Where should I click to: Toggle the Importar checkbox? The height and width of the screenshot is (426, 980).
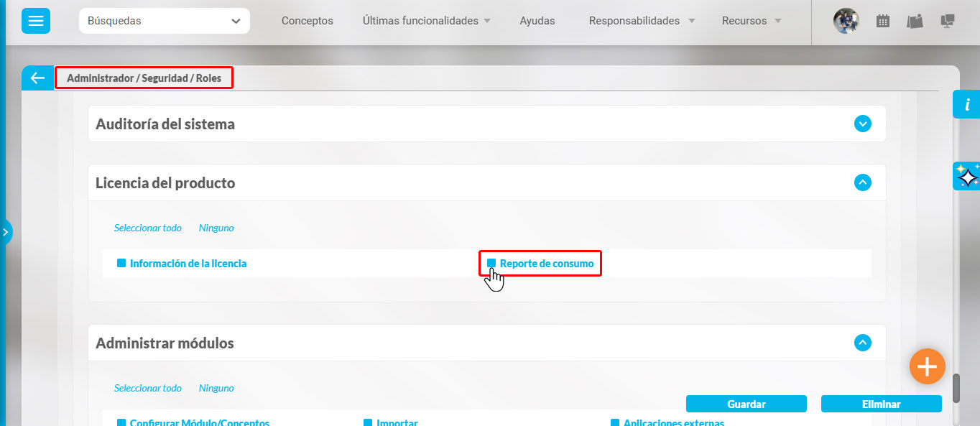click(x=368, y=422)
